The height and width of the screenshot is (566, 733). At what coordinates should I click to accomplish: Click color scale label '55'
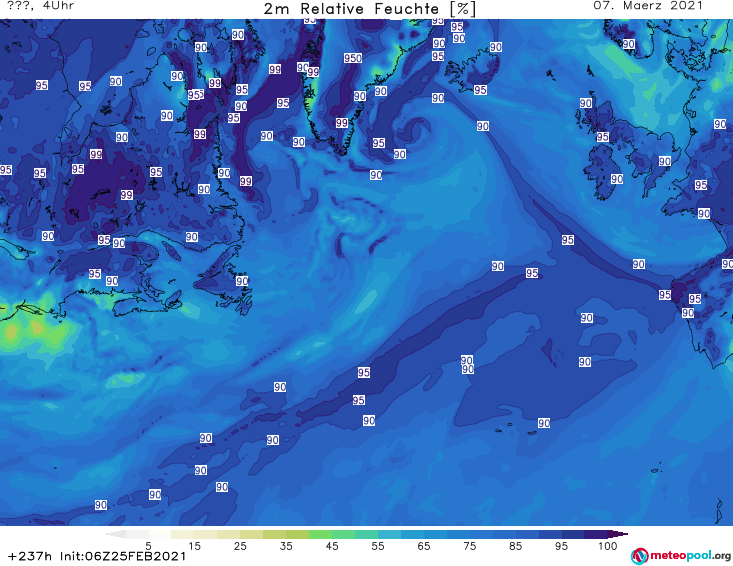coord(378,546)
